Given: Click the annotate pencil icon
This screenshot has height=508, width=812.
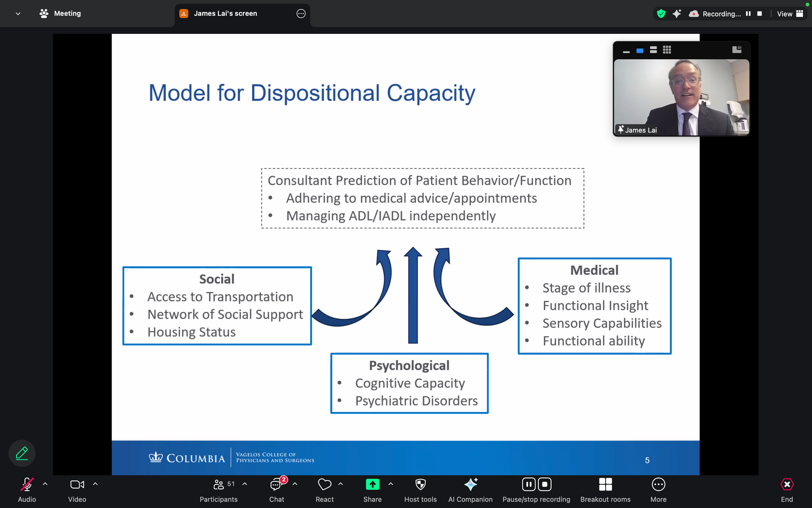Looking at the screenshot, I should (22, 453).
